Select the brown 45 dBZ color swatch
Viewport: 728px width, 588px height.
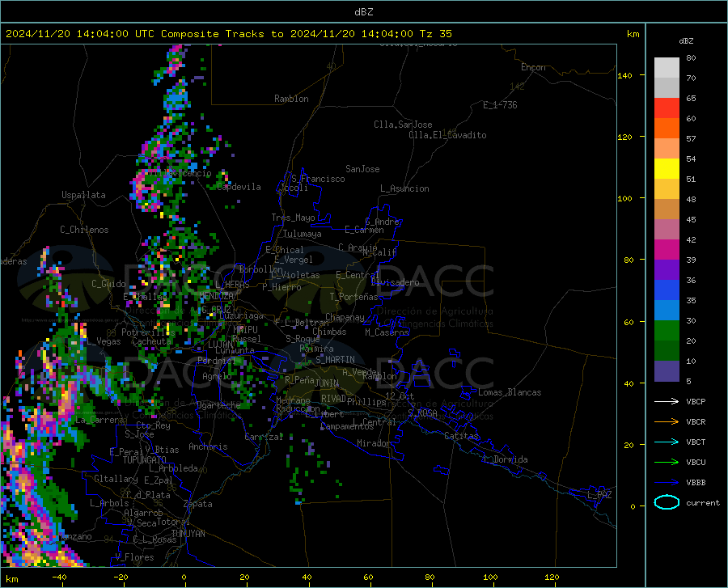pyautogui.click(x=667, y=209)
